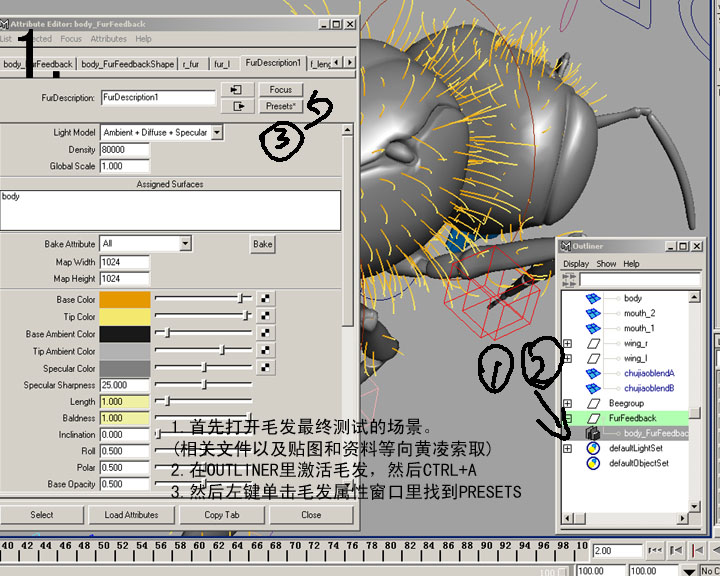This screenshot has height=576, width=720.
Task: Click the Density input field
Action: pos(124,150)
